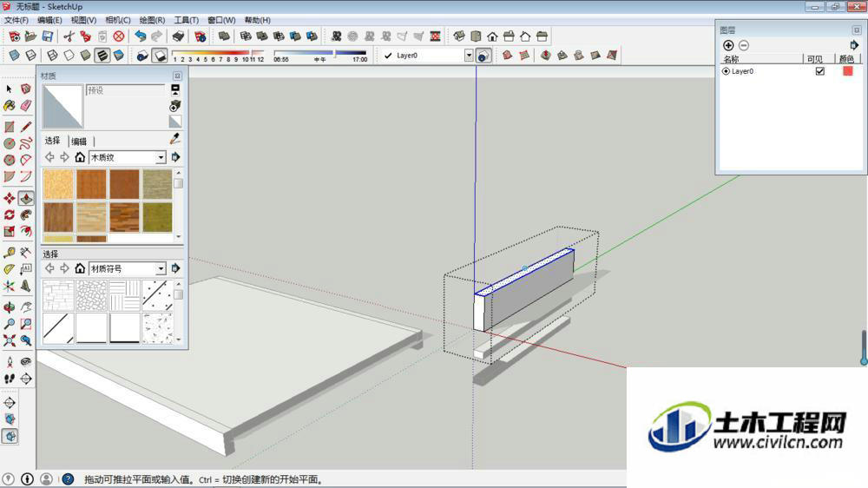Toggle shadows display button
The width and height of the screenshot is (868, 488).
tap(160, 56)
